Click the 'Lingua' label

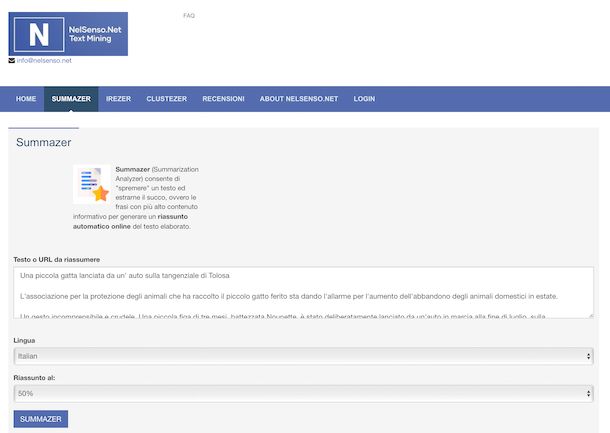pyautogui.click(x=24, y=340)
